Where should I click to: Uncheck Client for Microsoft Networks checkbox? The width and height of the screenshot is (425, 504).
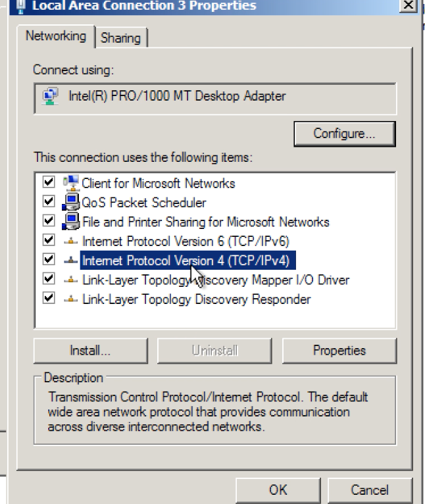[x=48, y=182]
